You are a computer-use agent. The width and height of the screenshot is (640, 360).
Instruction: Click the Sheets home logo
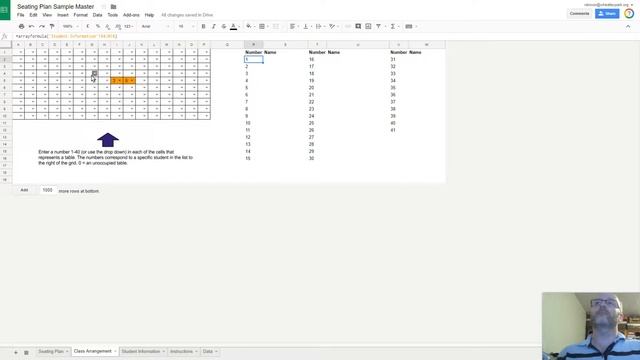click(x=5, y=10)
